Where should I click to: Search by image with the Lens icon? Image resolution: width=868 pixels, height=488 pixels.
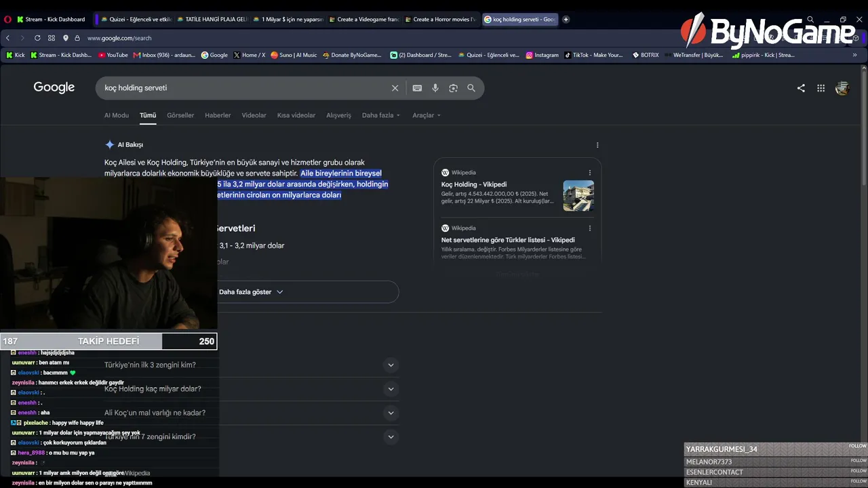(453, 88)
